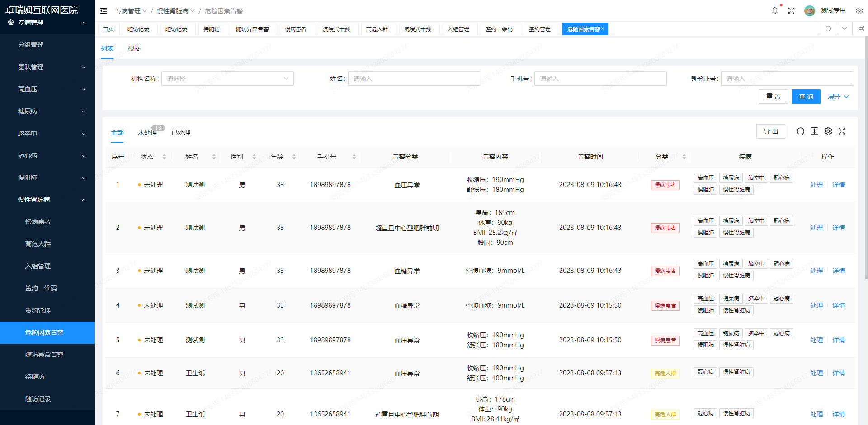Click the fullscreen expand icon in the header

(x=792, y=10)
